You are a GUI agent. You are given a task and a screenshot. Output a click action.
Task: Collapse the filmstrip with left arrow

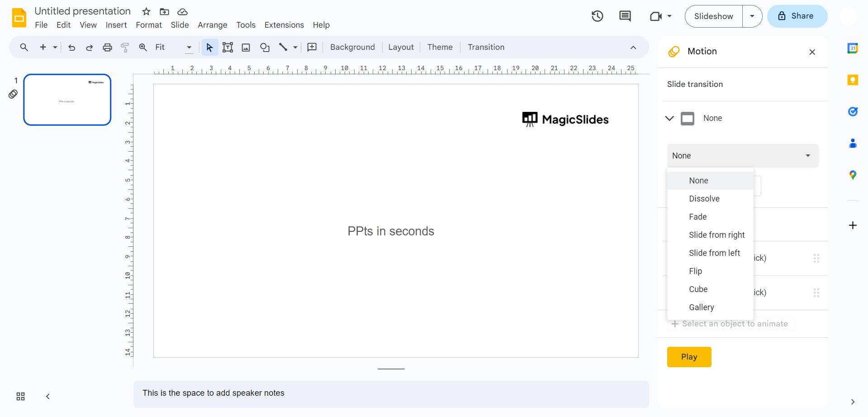[47, 397]
